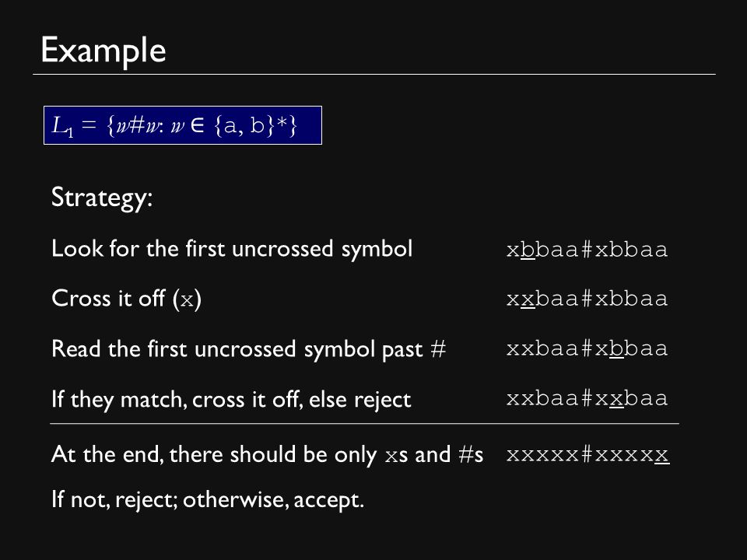
Task: Click the tape string xxbaa#xxbaa
Action: [587, 398]
